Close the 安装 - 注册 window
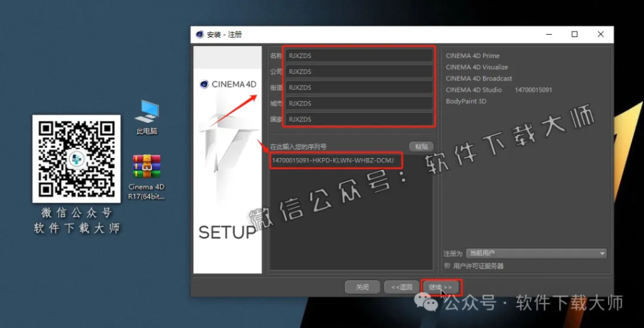Viewport: 644px width, 328px height. [601, 35]
